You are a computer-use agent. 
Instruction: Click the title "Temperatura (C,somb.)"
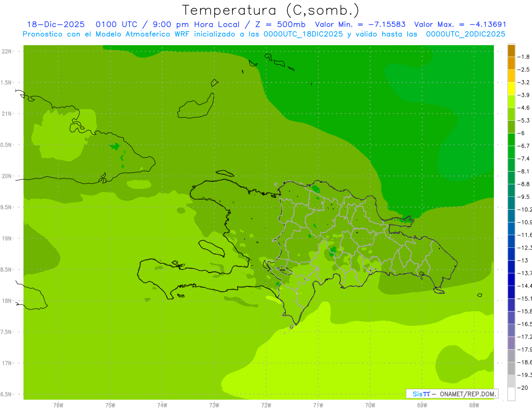coord(271,10)
